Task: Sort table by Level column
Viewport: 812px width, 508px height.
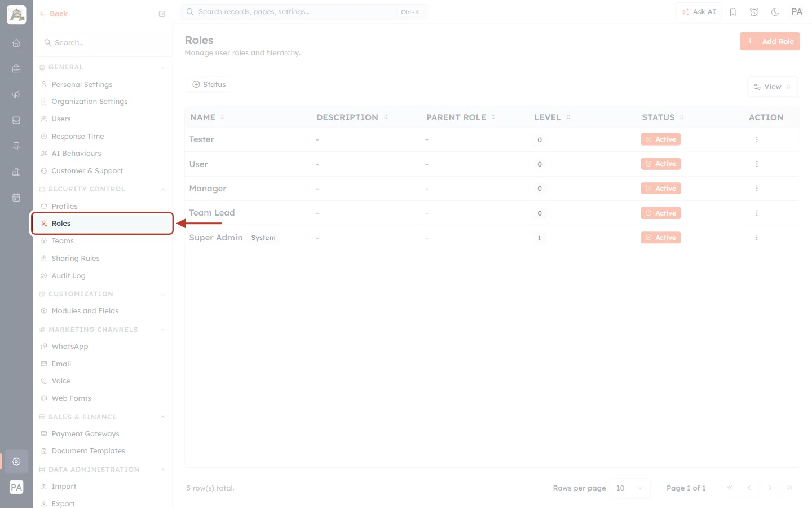Action: tap(552, 117)
